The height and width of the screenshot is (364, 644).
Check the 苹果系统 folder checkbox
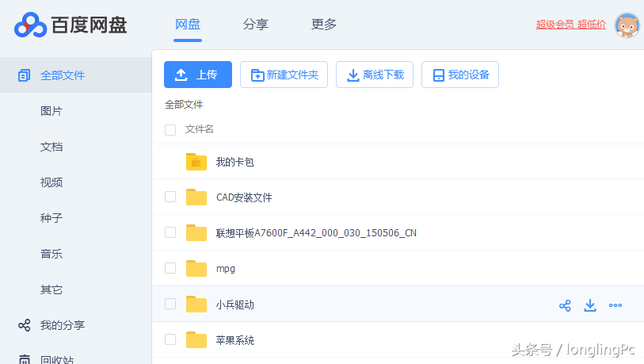[170, 339]
